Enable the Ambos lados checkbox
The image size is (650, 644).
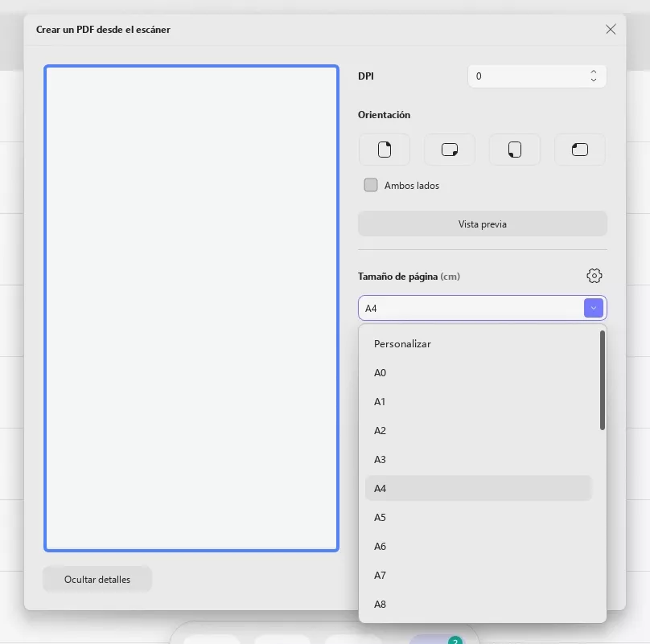point(371,185)
